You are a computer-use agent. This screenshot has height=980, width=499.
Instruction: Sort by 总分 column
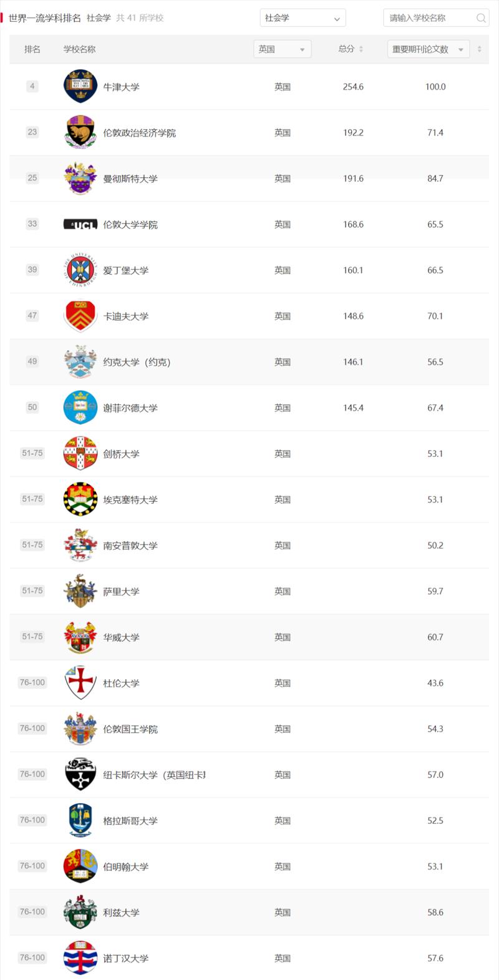[351, 49]
